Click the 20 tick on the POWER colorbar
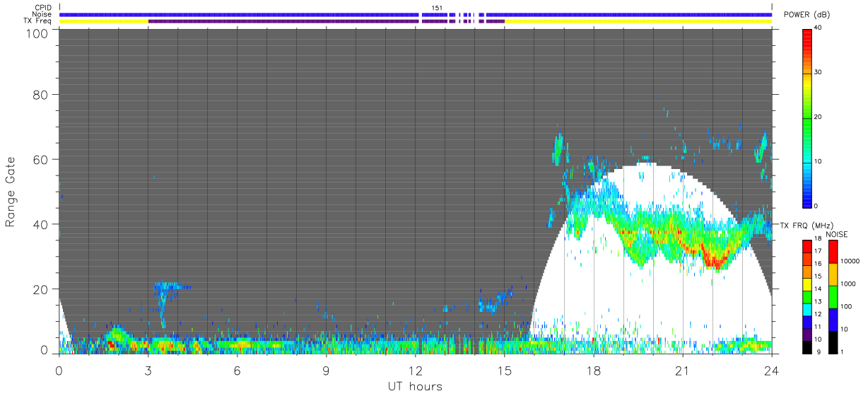Viewport: 868px width, 401px height. click(818, 117)
